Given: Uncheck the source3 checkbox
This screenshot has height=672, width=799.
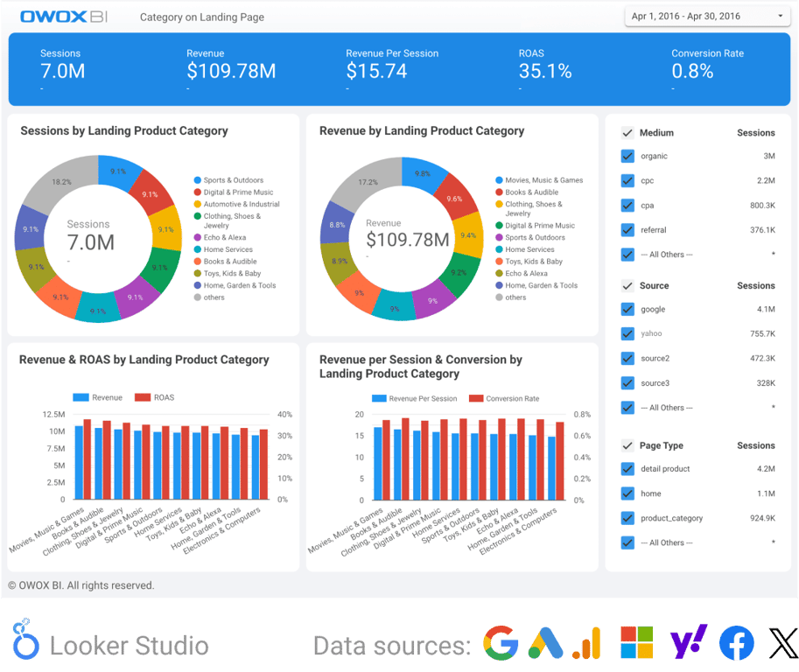Looking at the screenshot, I should point(627,383).
